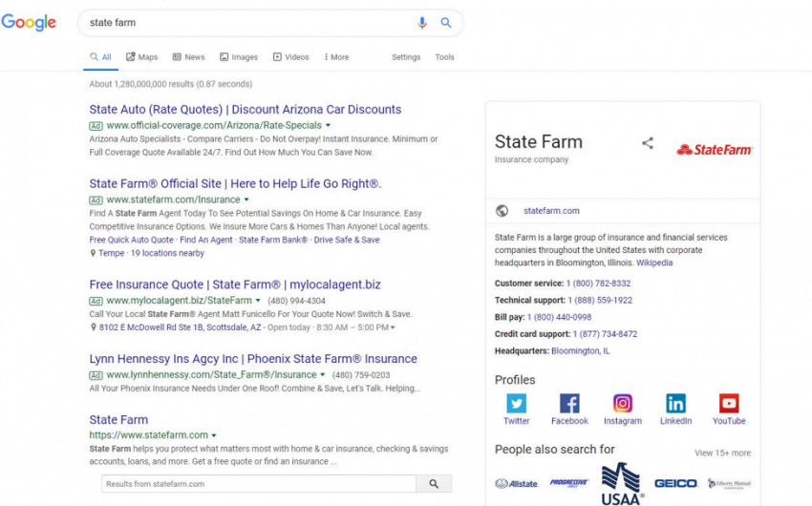The height and width of the screenshot is (506, 812).
Task: Open State Farm's Twitter profile icon
Action: pyautogui.click(x=516, y=404)
